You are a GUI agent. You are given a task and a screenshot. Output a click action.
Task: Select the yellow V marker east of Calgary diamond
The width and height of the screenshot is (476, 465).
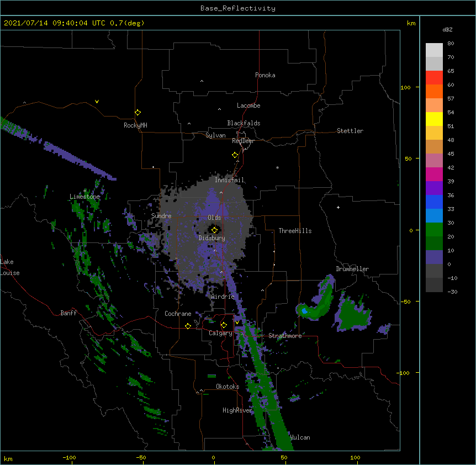tap(237, 323)
